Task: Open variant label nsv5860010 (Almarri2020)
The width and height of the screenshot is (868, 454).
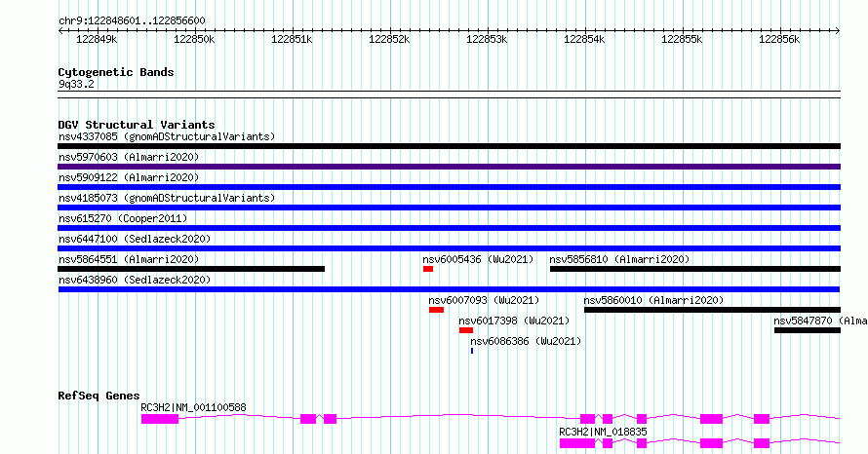Action: click(x=653, y=300)
